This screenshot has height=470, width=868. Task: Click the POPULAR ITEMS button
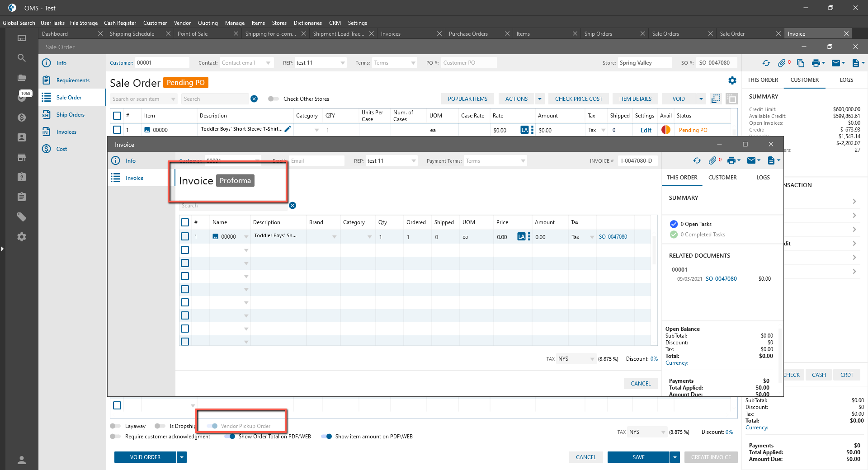[x=467, y=99]
